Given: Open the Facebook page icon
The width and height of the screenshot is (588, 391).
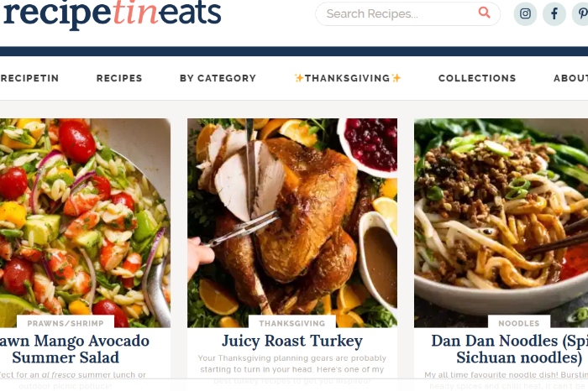Looking at the screenshot, I should pyautogui.click(x=554, y=14).
